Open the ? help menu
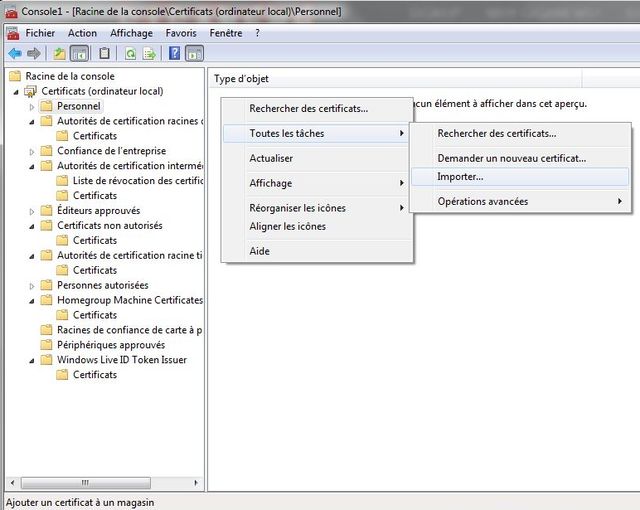This screenshot has height=510, width=640. pyautogui.click(x=257, y=33)
